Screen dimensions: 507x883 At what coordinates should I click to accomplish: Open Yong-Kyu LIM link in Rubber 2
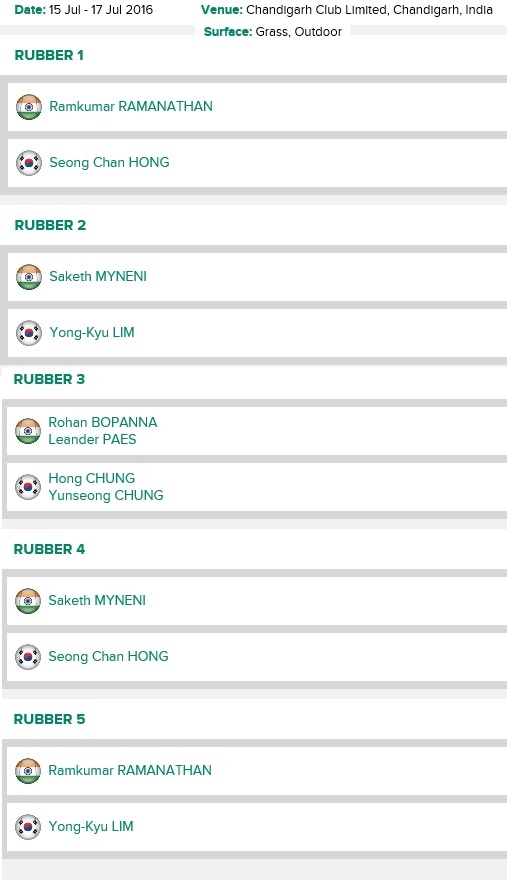92,332
